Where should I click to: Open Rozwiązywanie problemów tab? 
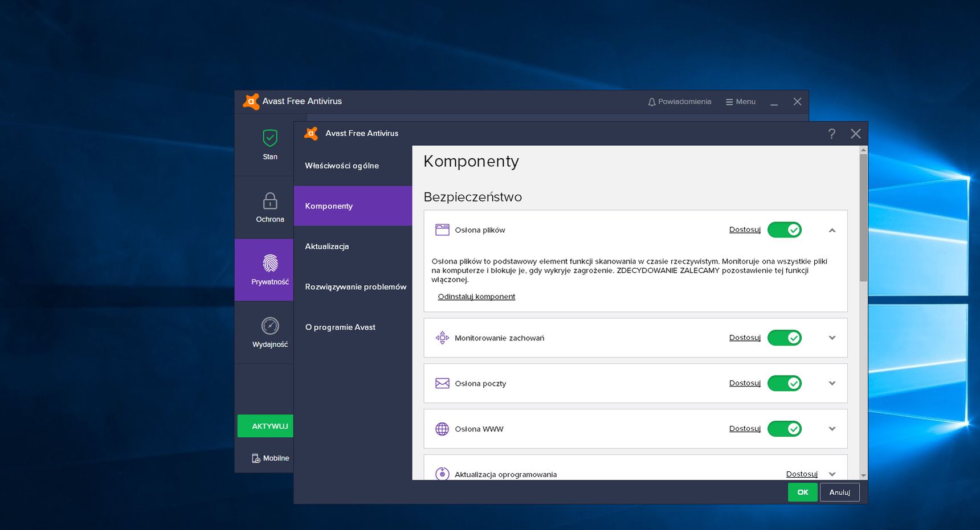point(353,287)
